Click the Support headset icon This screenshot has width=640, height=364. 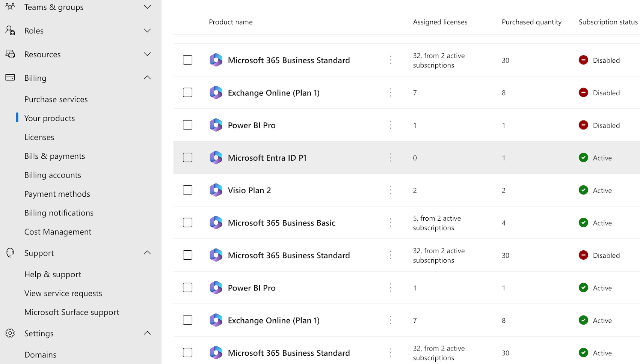(x=10, y=253)
